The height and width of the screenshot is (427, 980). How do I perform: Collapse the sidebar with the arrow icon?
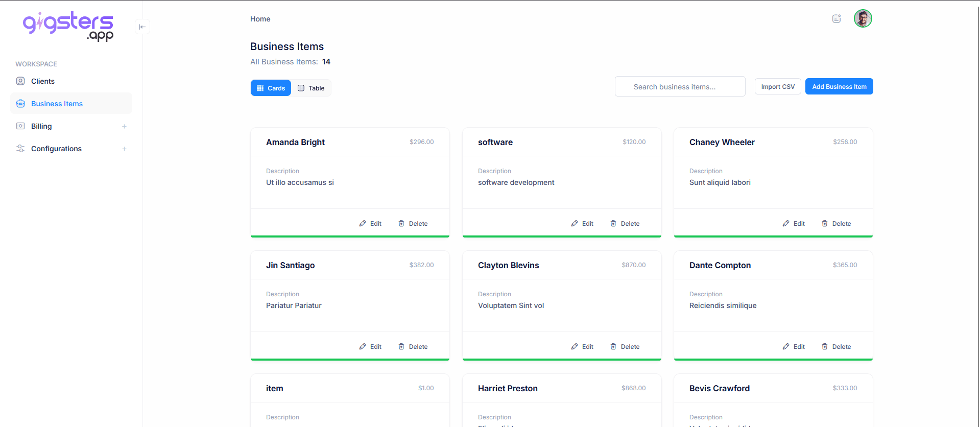(142, 27)
